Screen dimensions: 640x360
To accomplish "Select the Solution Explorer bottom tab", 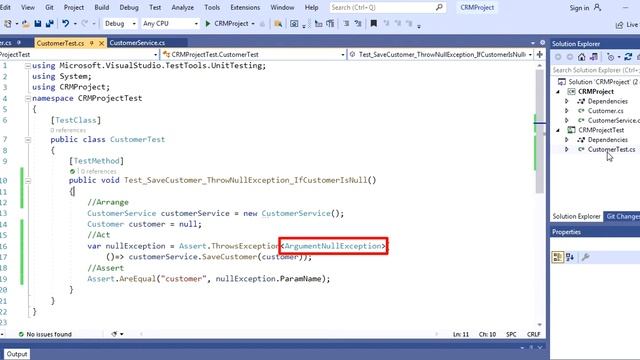I will pos(576,216).
